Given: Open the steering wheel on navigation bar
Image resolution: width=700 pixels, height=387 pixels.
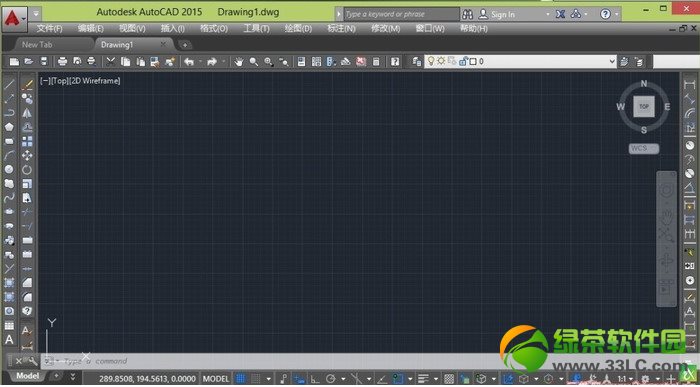Looking at the screenshot, I should coord(666,191).
